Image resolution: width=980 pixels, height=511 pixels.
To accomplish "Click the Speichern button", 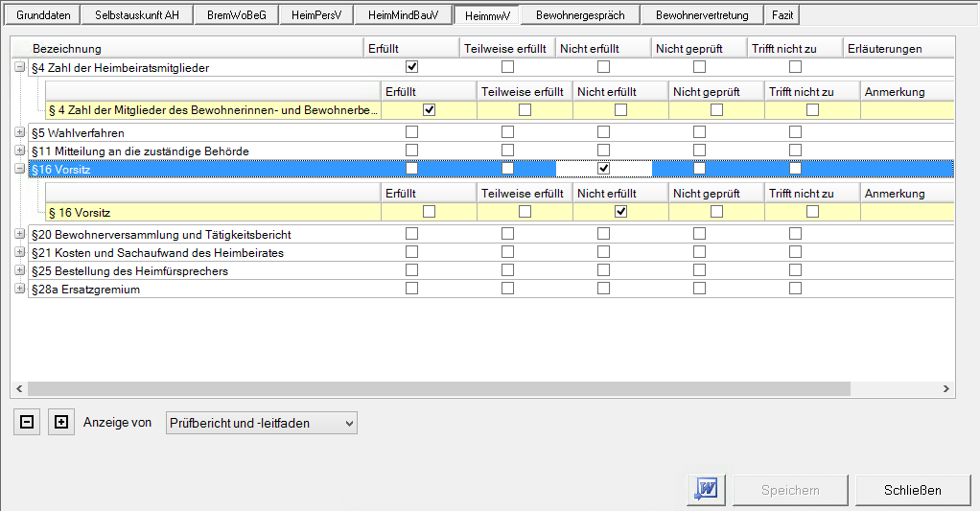I will coord(790,490).
